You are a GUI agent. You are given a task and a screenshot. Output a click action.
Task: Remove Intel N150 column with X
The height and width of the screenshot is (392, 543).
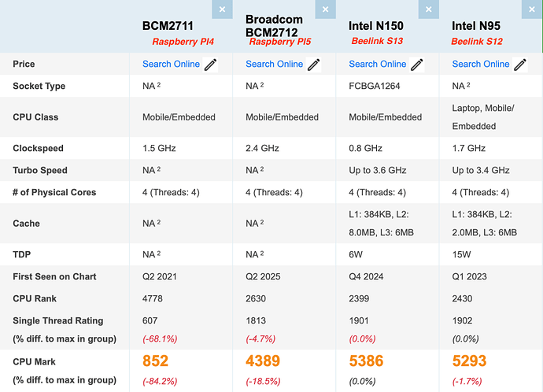point(428,9)
